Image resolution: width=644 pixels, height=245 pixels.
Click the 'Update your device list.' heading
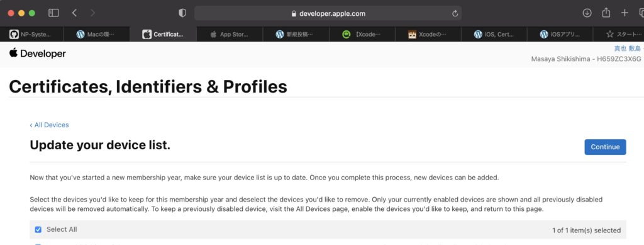point(100,145)
